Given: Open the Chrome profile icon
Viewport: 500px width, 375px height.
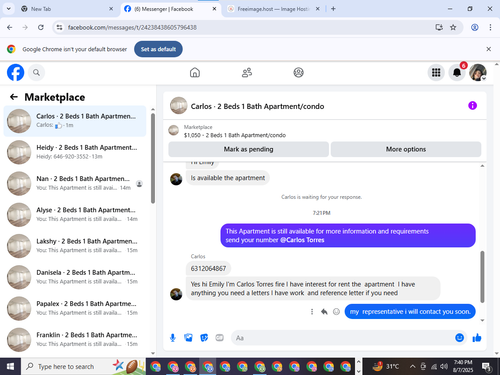Looking at the screenshot, I should pyautogui.click(x=475, y=27).
